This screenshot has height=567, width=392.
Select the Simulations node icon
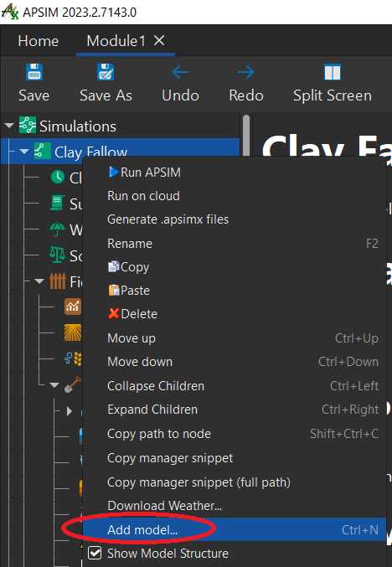[28, 126]
